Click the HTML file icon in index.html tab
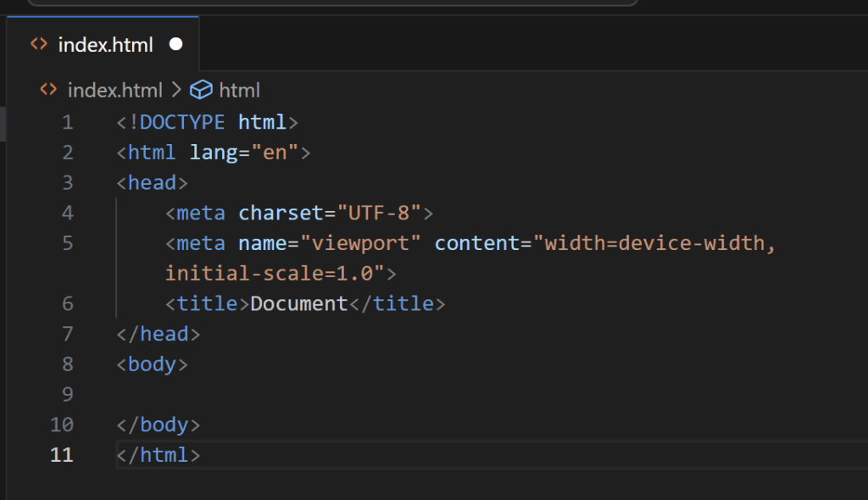 click(x=39, y=44)
